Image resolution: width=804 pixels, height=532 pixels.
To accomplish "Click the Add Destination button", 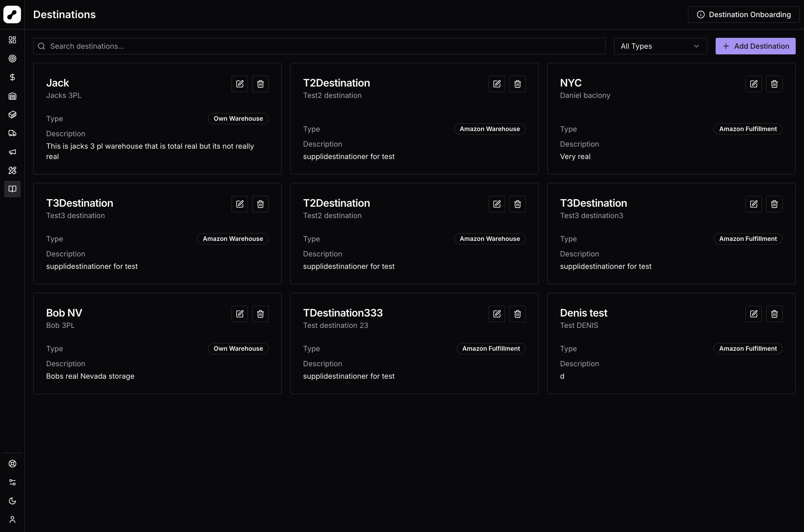I will (756, 46).
